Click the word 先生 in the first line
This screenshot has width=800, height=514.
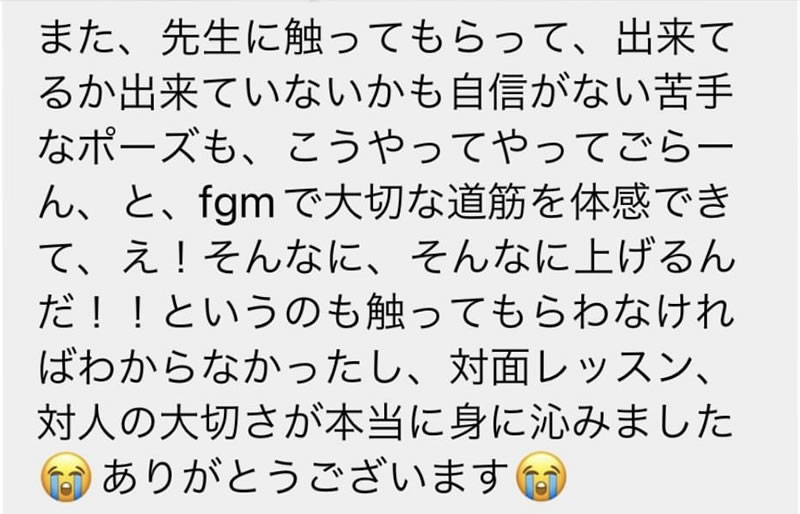point(201,40)
